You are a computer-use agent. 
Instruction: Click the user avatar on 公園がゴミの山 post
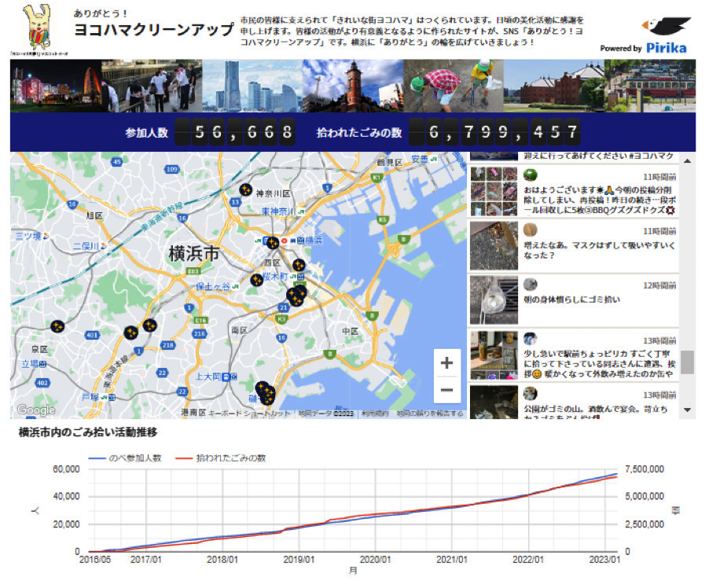point(530,394)
